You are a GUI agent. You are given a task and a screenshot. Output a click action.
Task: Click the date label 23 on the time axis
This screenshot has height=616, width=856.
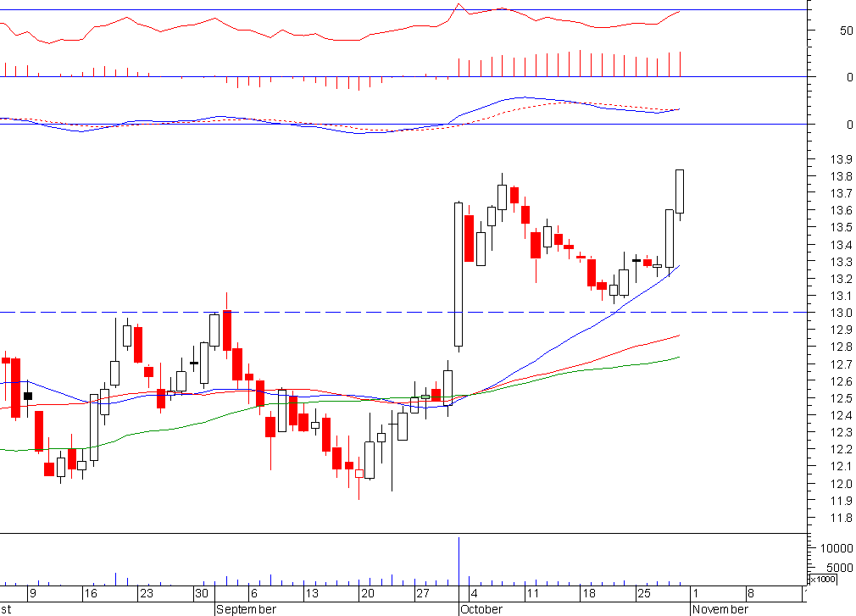click(x=147, y=593)
